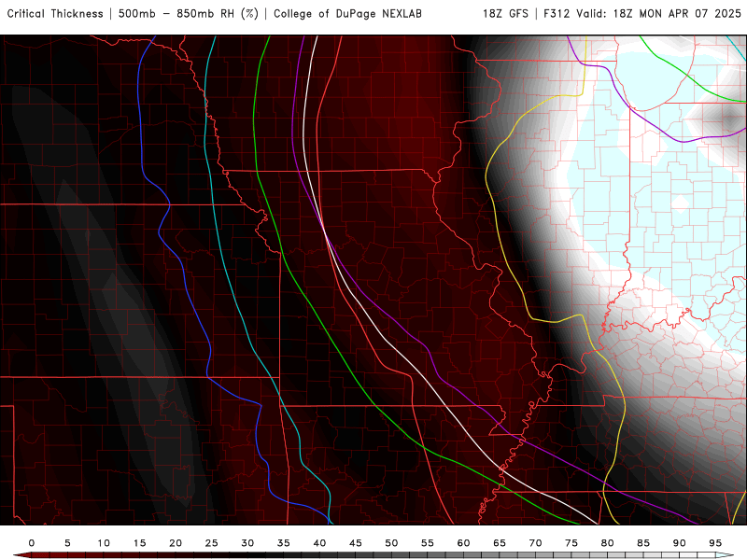Viewport: 747px width, 560px height.
Task: Click the colorbar label "30"
Action: 247,543
